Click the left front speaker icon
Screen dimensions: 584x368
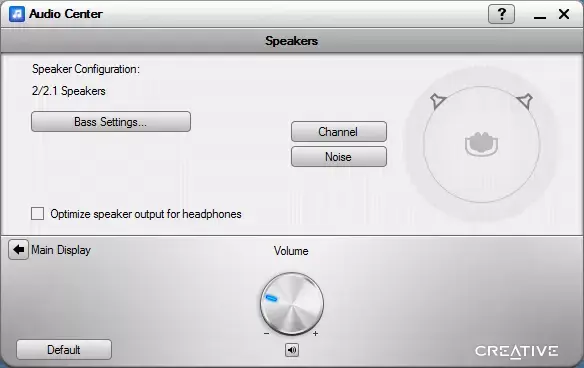[437, 100]
